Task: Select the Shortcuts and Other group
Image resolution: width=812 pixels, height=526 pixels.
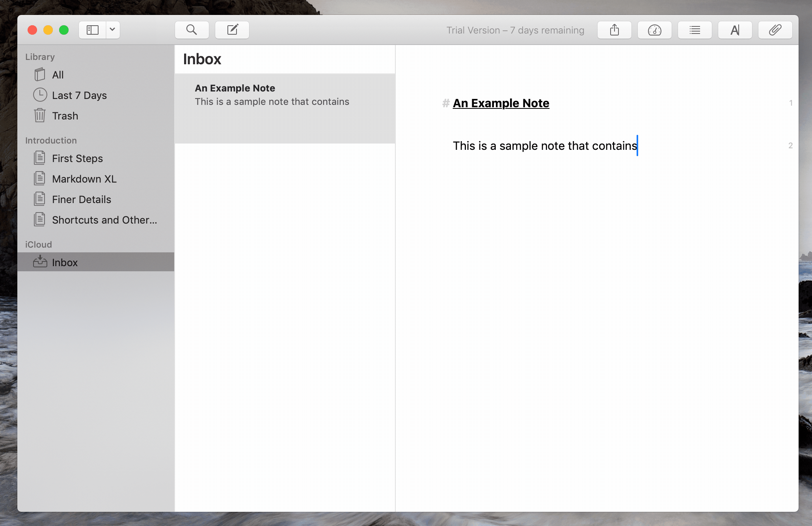Action: (104, 220)
